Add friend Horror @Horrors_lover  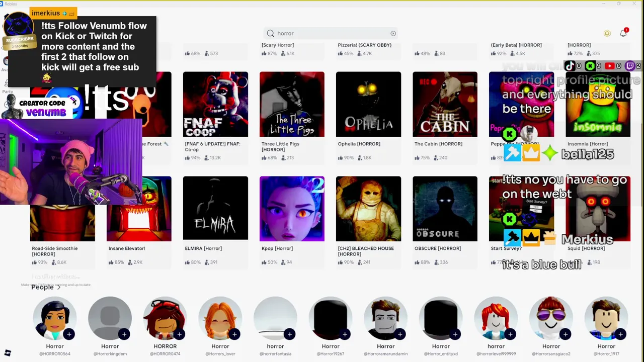coord(234,334)
